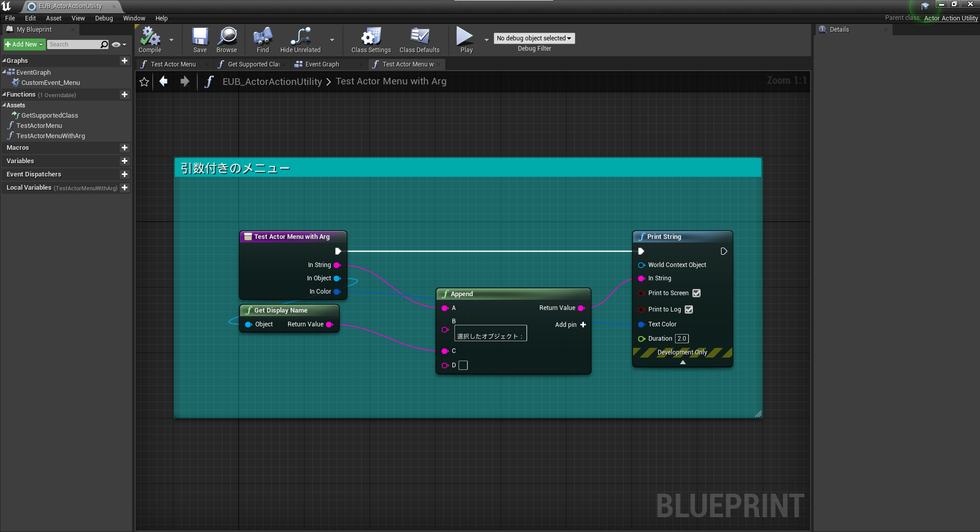Click EUB_ActorActionUtility in the breadcrumb
The image size is (980, 532).
pos(272,82)
